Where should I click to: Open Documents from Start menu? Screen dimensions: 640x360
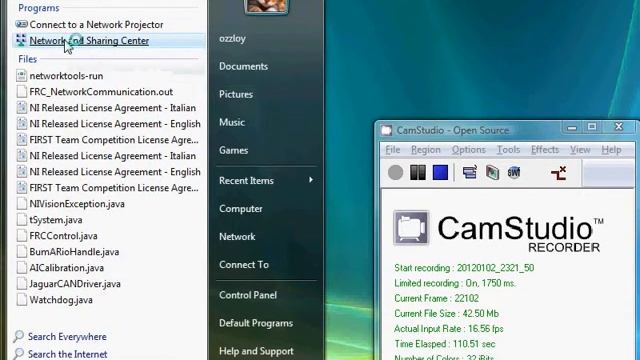243,67
